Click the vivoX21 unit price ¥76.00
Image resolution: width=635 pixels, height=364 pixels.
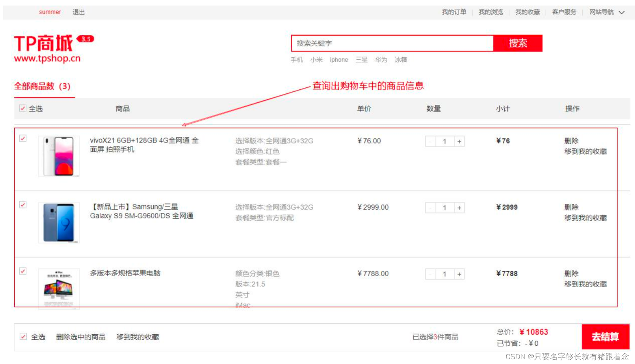point(369,141)
